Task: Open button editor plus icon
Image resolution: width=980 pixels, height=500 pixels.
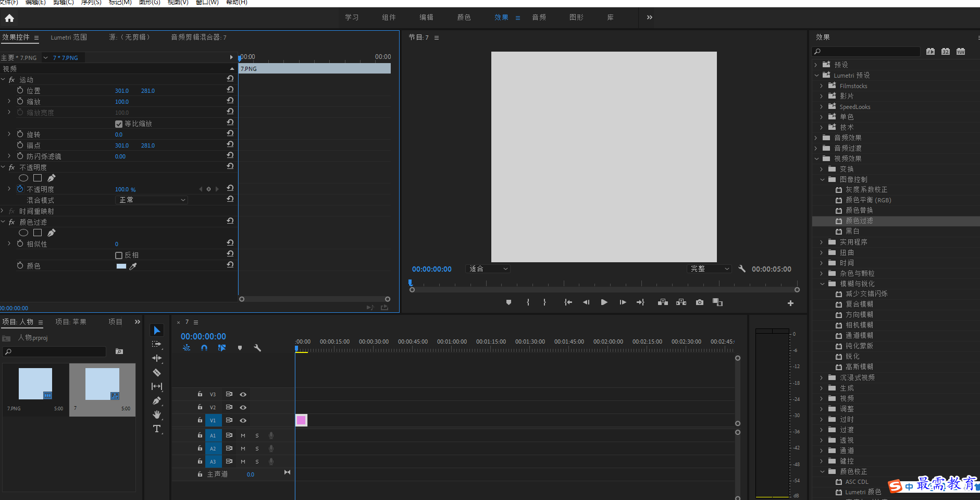Action: click(790, 303)
